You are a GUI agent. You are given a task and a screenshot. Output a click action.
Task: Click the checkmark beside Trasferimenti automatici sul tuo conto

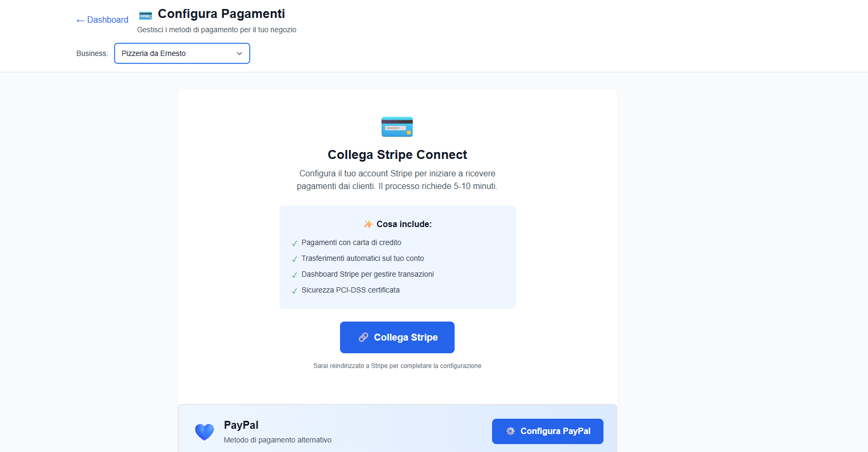point(295,259)
